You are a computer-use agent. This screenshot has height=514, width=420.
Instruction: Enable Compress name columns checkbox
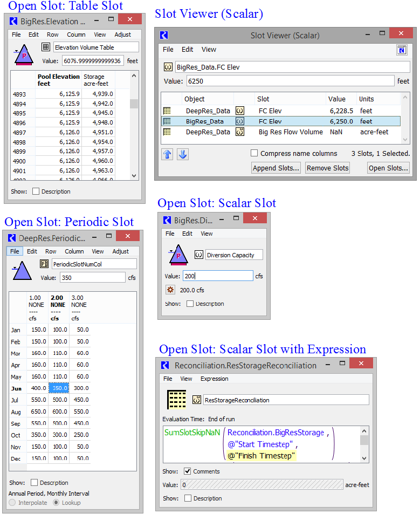pyautogui.click(x=254, y=153)
